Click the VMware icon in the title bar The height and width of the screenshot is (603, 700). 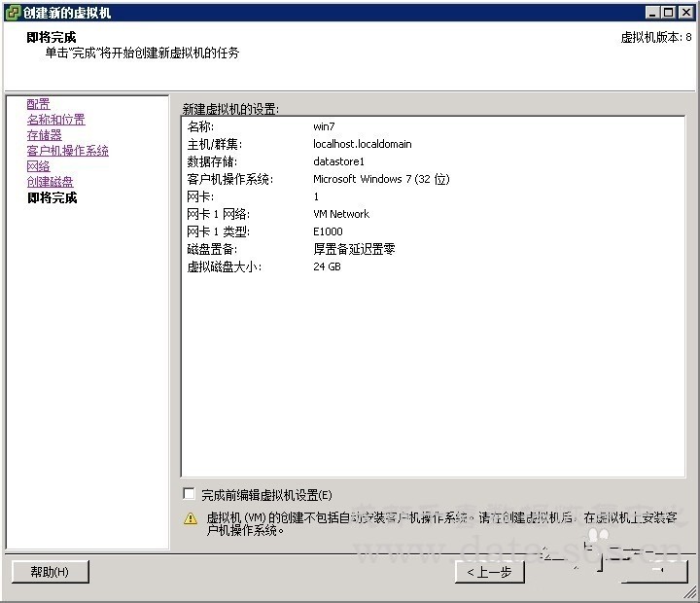tap(13, 13)
